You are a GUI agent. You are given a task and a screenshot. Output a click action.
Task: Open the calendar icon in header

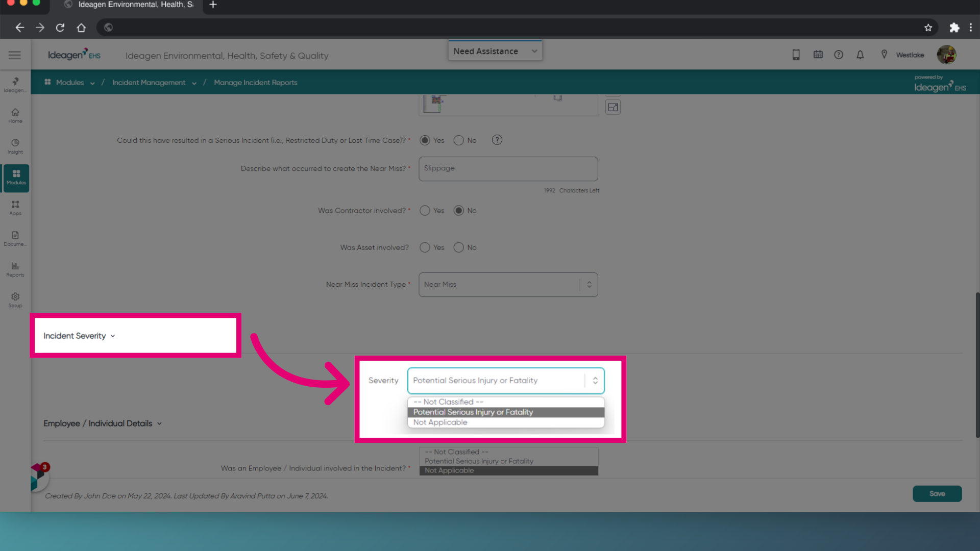[x=818, y=54]
